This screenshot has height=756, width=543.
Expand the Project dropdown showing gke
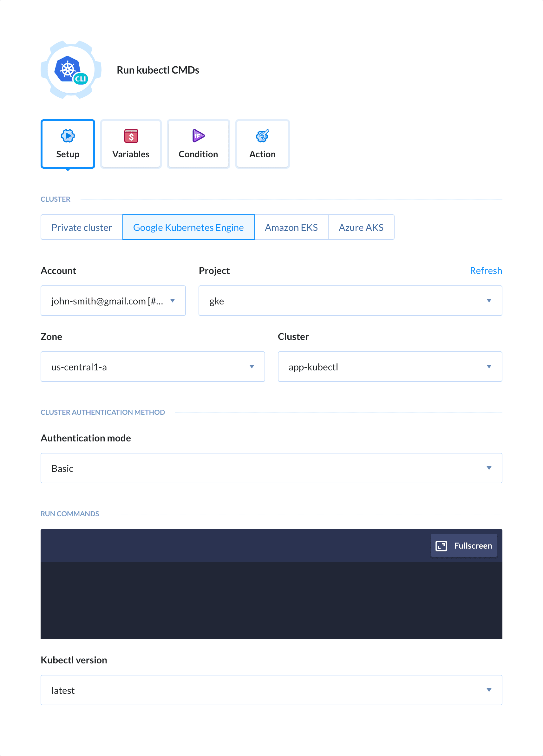click(350, 301)
